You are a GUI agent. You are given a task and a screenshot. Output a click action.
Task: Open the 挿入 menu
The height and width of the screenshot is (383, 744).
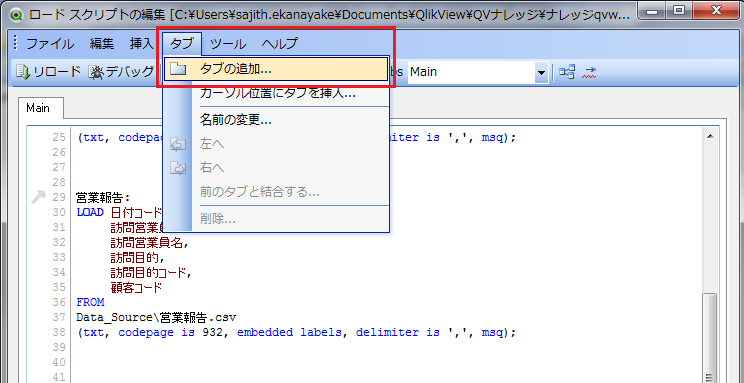[142, 44]
